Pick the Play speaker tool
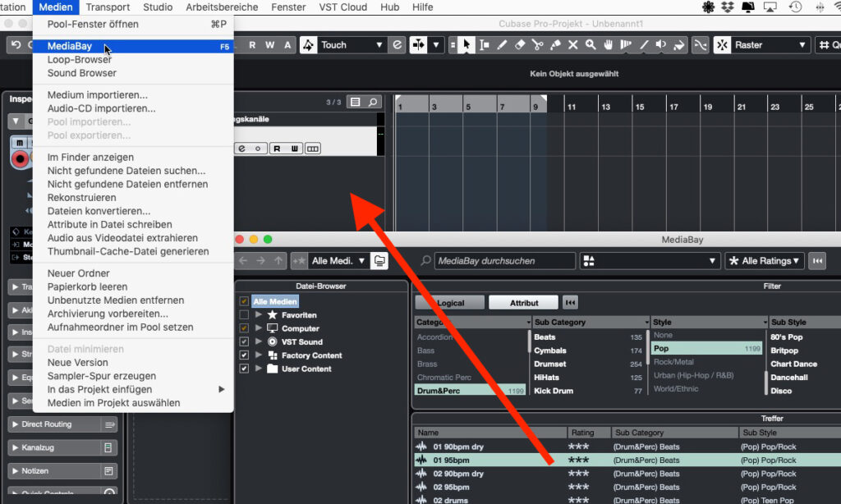841x504 pixels. click(x=661, y=45)
